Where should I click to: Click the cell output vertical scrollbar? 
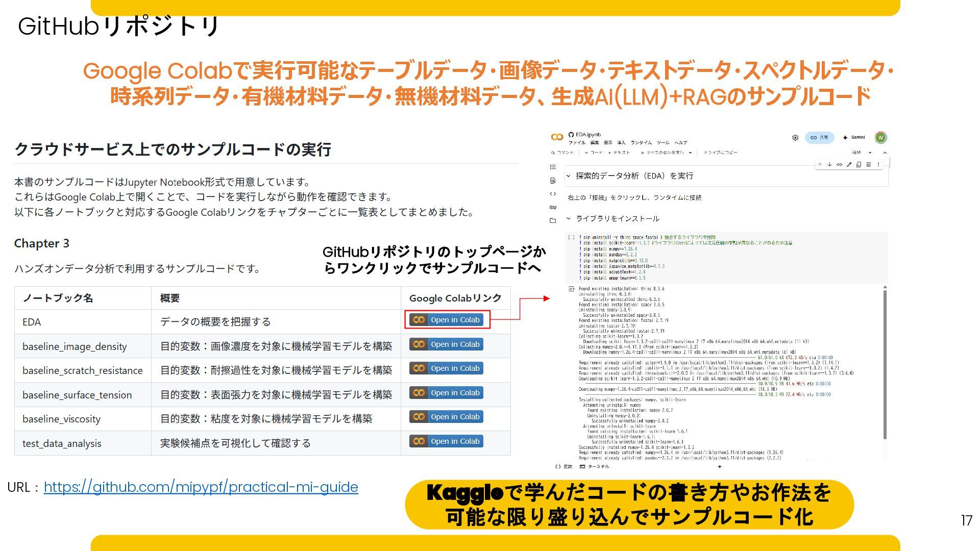885,364
